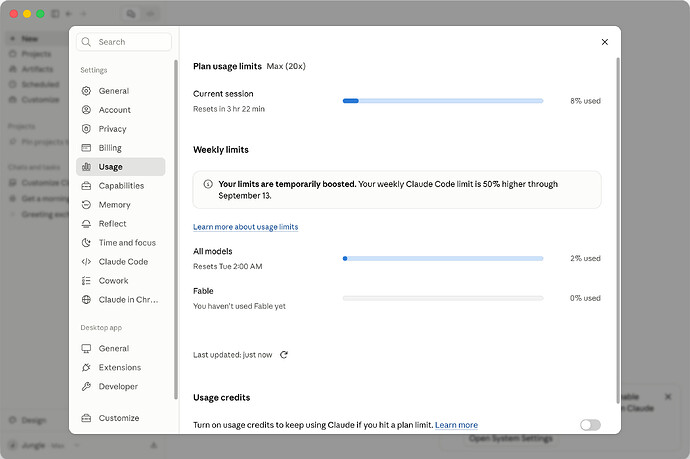Open Learn more about usage limits link
This screenshot has width=690, height=459.
246,227
